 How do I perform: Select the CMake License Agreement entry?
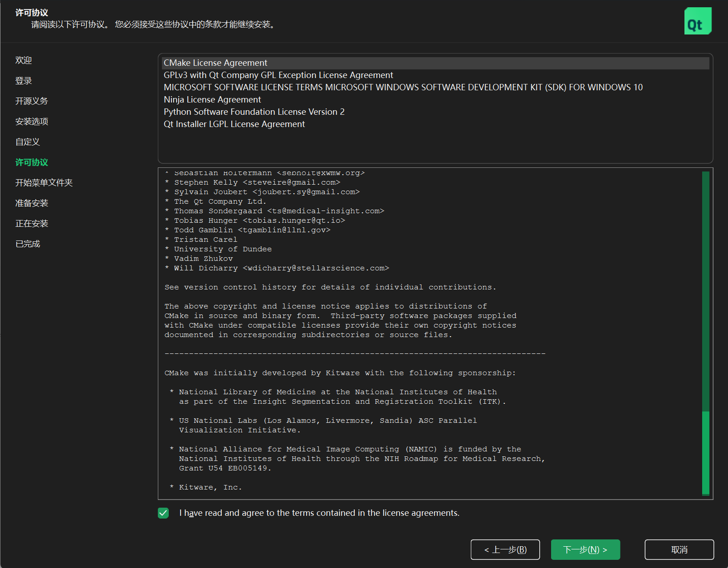(215, 63)
